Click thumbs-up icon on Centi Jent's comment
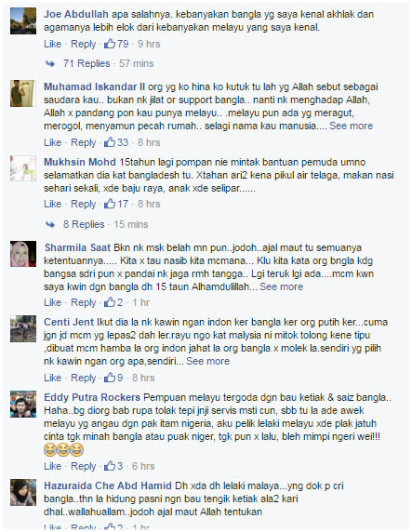Viewport: 412px width, 532px height. click(x=110, y=378)
